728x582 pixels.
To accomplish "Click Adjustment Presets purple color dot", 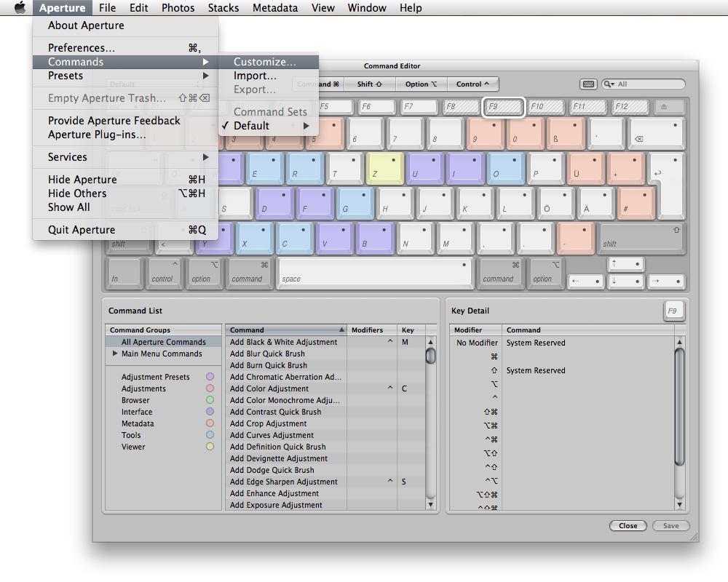I will [210, 377].
